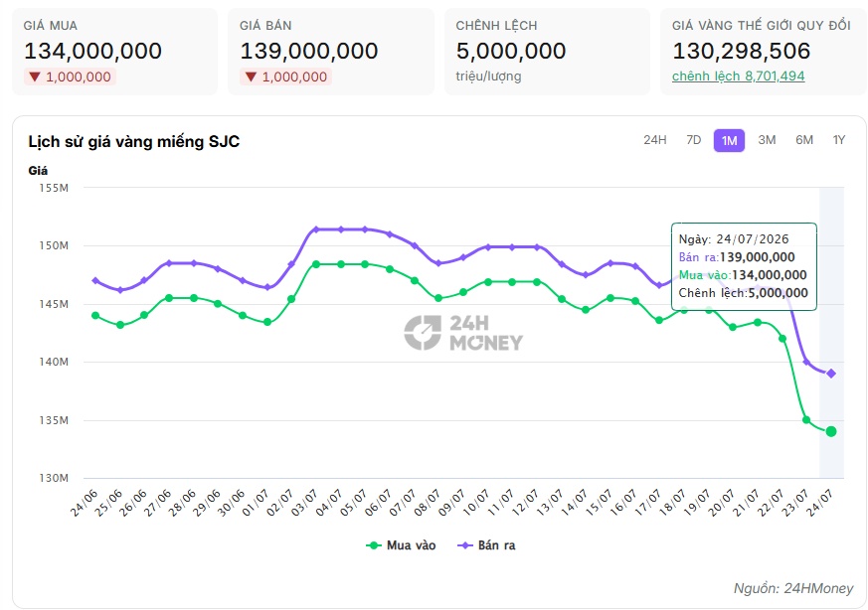Open the chênh lệch 8,701,494 link
Screen dimensions: 868x610
[x=738, y=76]
